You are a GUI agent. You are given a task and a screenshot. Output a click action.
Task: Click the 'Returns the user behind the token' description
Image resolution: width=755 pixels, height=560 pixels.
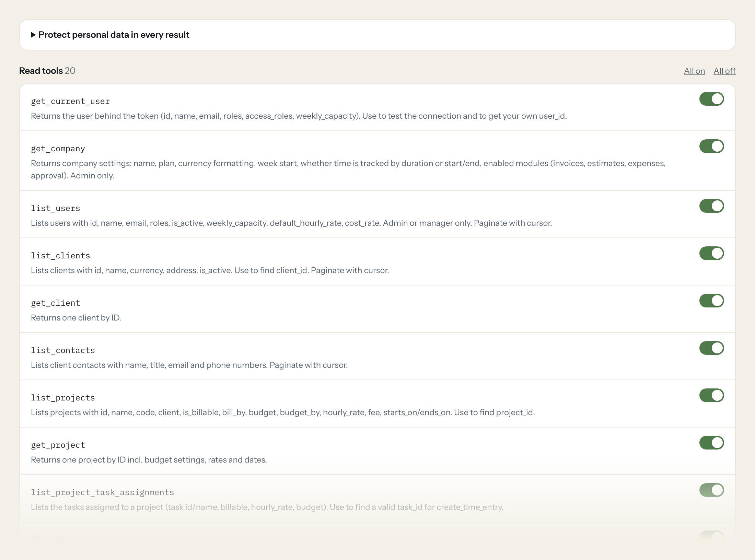pos(299,116)
